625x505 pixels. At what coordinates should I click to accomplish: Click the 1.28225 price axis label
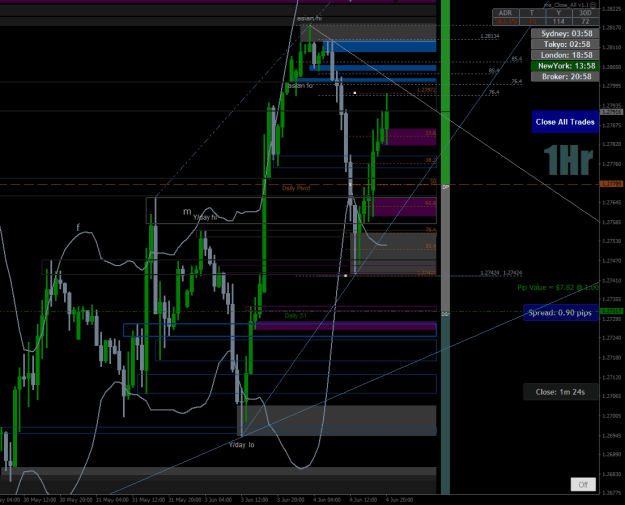click(611, 8)
